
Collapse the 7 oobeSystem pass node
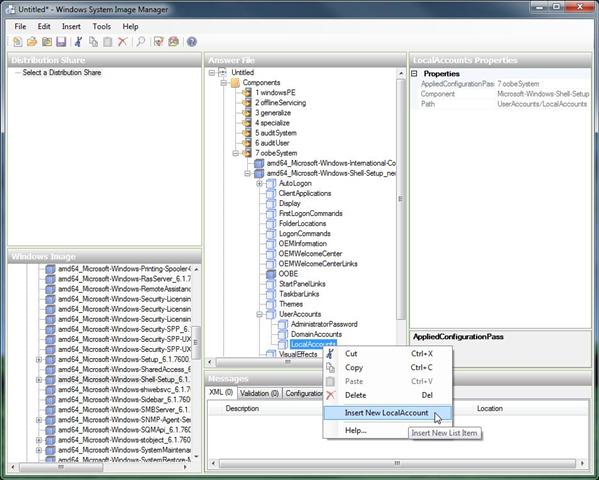coord(235,153)
